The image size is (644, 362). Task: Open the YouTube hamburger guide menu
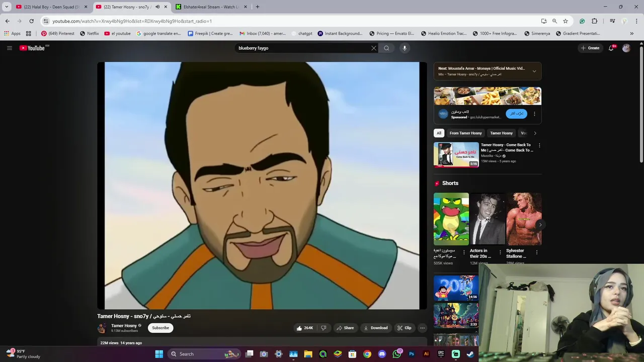[x=9, y=48]
